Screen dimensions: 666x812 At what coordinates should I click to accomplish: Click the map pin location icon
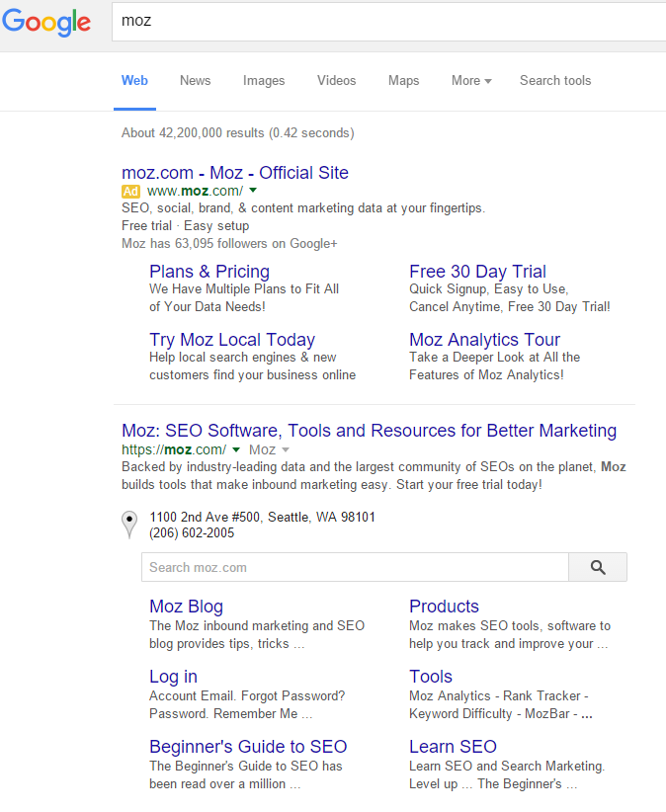click(128, 524)
